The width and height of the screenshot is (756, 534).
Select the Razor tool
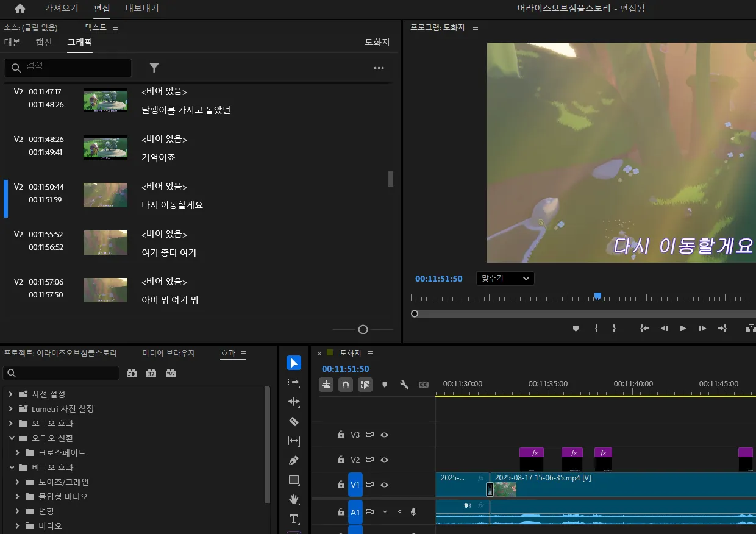[x=294, y=421]
